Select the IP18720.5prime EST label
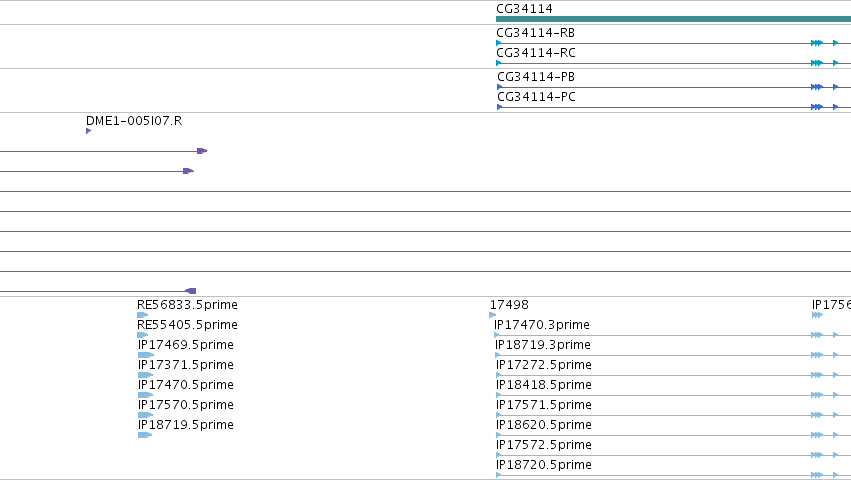Screen dimensions: 851x480 pyautogui.click(x=543, y=465)
